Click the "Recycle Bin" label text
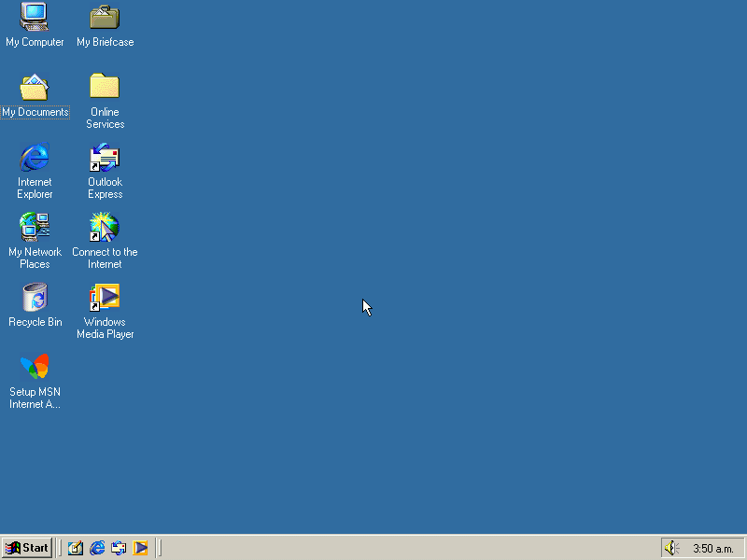This screenshot has width=747, height=560. point(35,322)
